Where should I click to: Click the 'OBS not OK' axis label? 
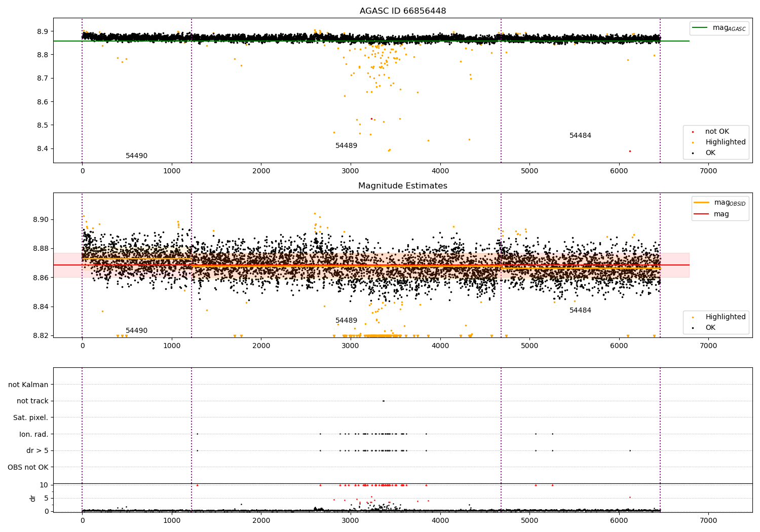[28, 467]
